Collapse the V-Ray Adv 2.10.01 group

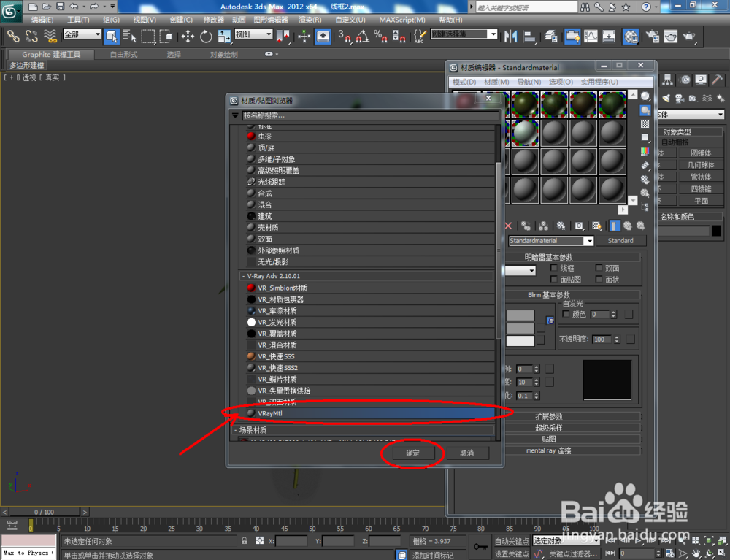tap(244, 276)
